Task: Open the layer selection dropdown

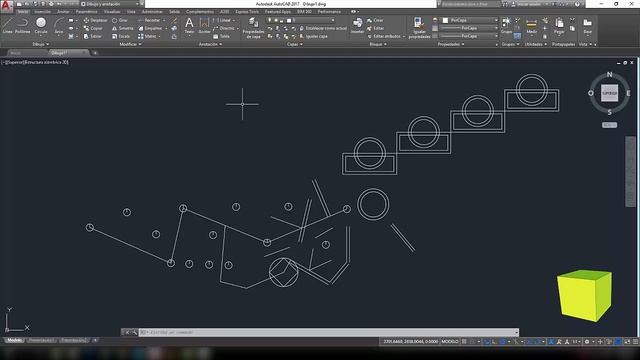Action: point(300,20)
